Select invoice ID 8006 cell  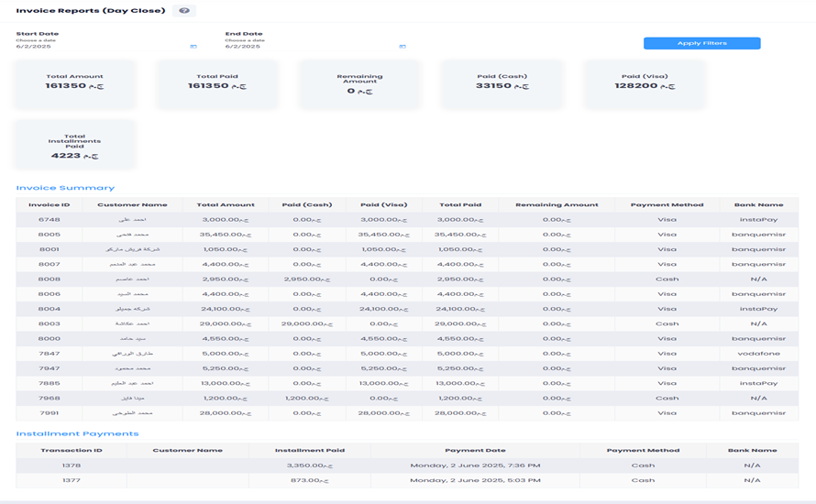49,294
